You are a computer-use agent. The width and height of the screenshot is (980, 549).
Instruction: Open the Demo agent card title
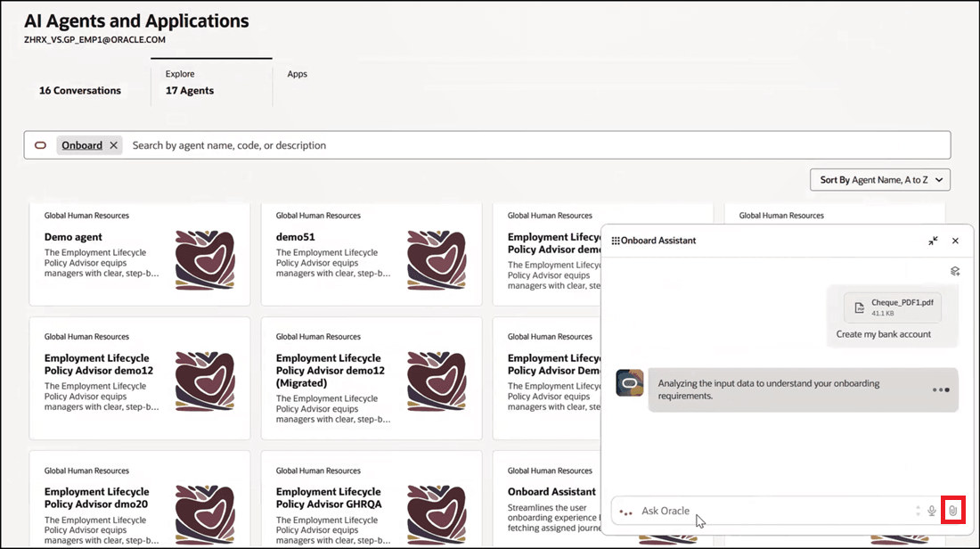73,237
